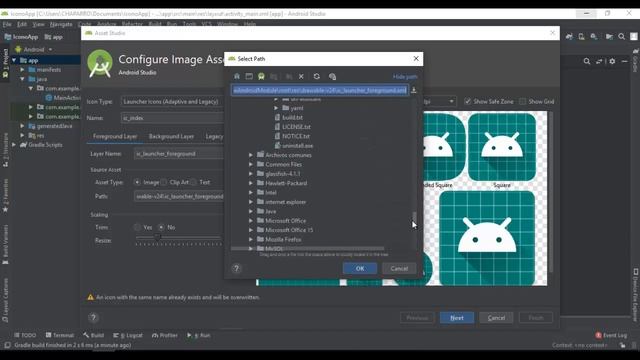Open help in Select Path dialog

coord(236,269)
